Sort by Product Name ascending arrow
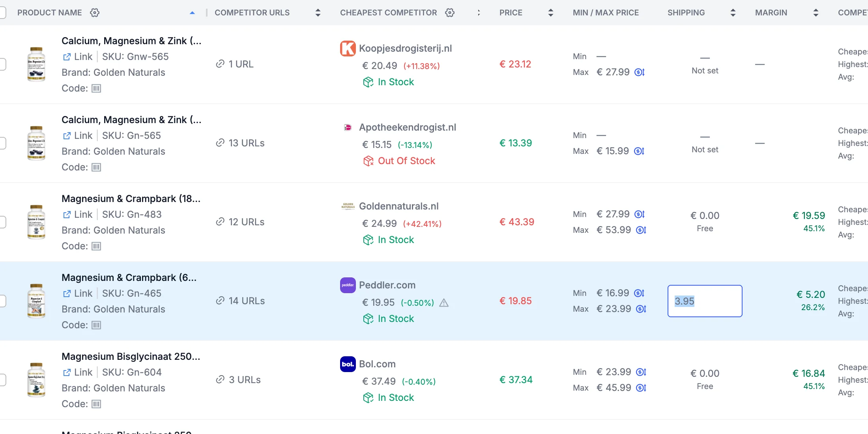 (192, 13)
